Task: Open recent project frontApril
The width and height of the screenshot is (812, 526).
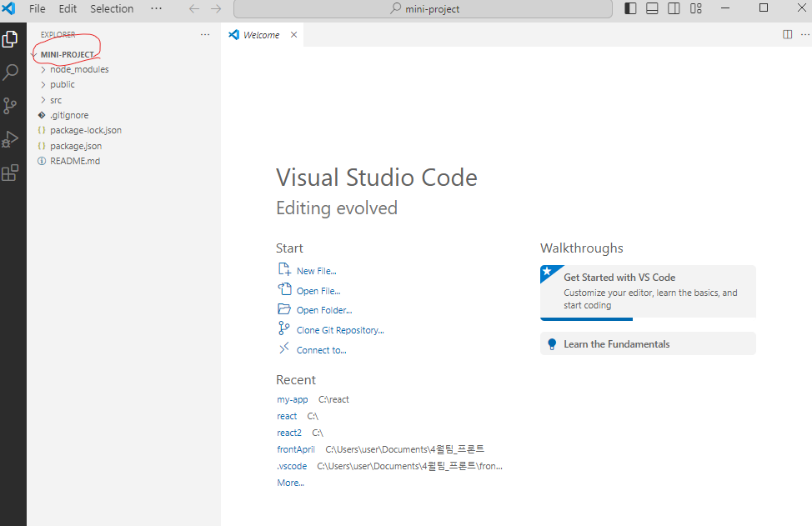Action: [296, 449]
